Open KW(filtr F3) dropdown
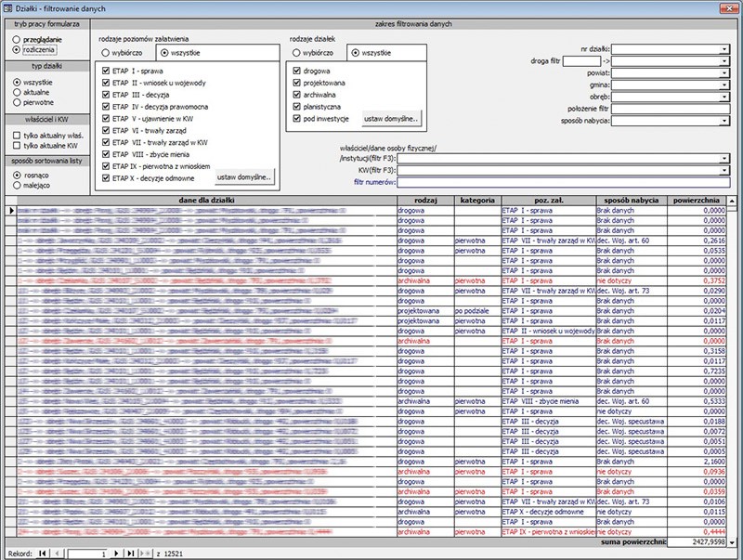 [x=724, y=171]
